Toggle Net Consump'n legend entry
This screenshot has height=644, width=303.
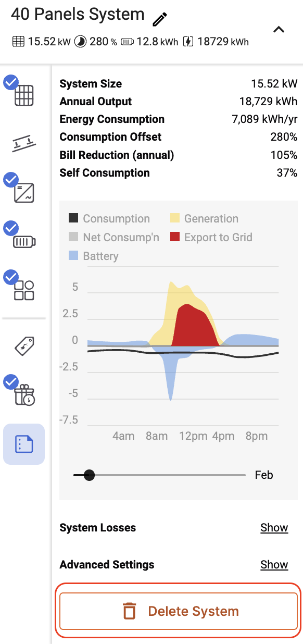tap(114, 238)
